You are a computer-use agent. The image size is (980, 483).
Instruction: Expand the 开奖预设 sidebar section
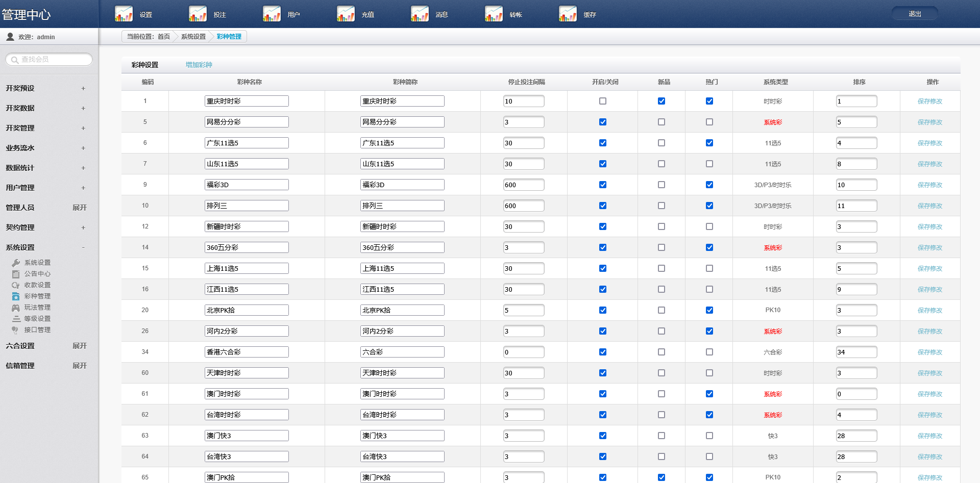[83, 88]
